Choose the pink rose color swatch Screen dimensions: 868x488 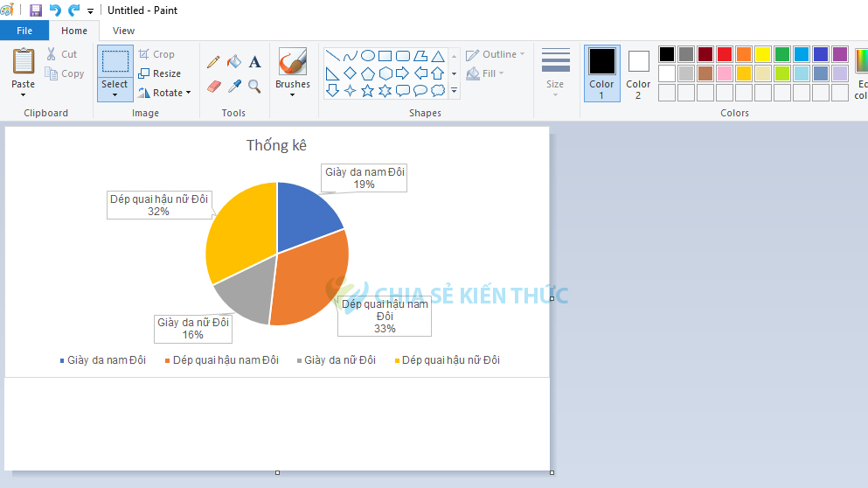(725, 73)
